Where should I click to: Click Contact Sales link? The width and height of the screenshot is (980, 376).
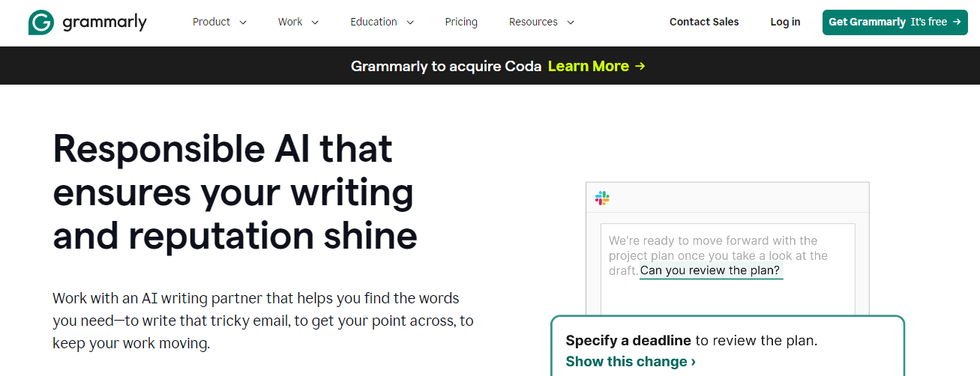[x=704, y=22]
